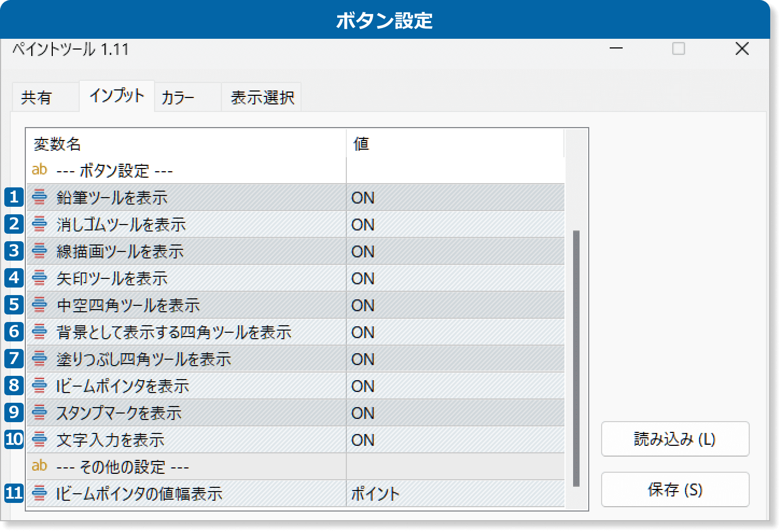Select the icon for 中空四角ツールを表示
Image resolution: width=781 pixels, height=532 pixels.
[x=39, y=305]
